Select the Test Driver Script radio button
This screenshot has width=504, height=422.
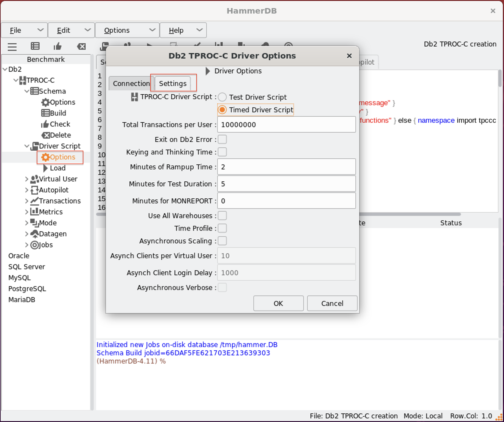[x=222, y=97]
